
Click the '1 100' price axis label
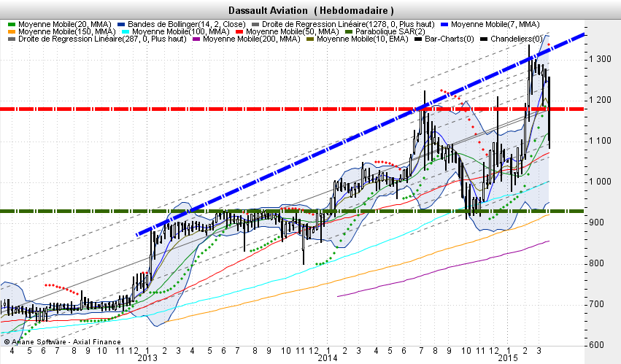(601, 141)
